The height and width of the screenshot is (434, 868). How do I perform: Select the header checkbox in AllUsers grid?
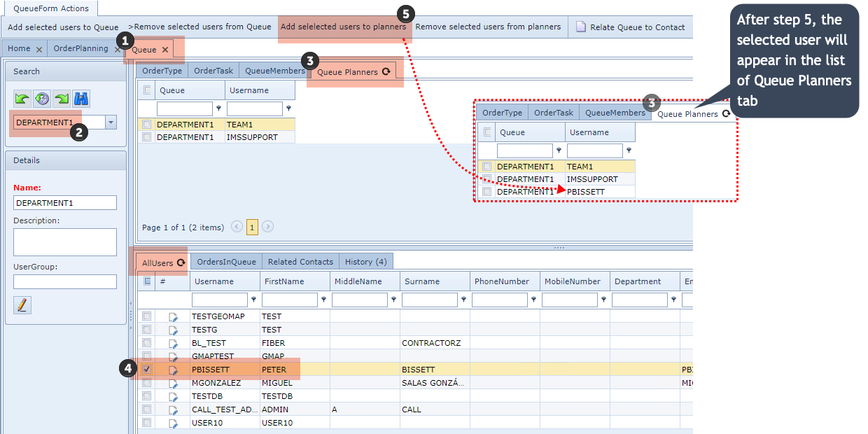click(147, 281)
